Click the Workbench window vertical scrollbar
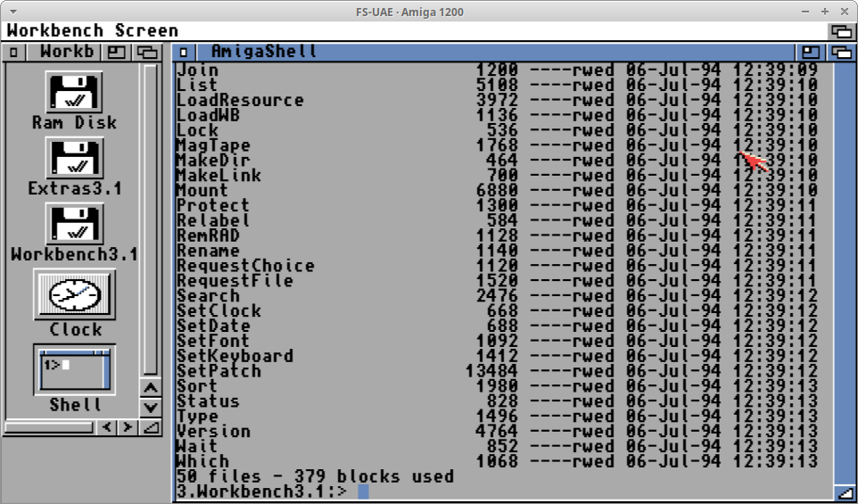Image resolution: width=858 pixels, height=504 pixels. click(151, 220)
